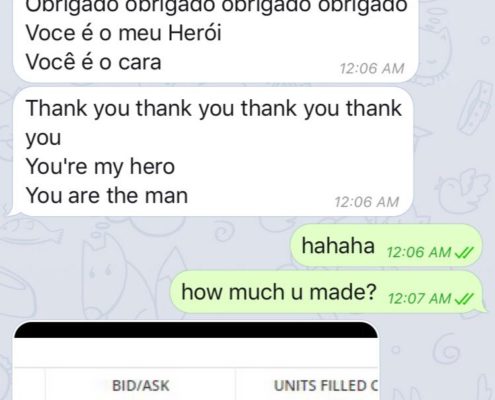The height and width of the screenshot is (400, 495).
Task: Click the black top bar of the image
Action: [x=196, y=330]
